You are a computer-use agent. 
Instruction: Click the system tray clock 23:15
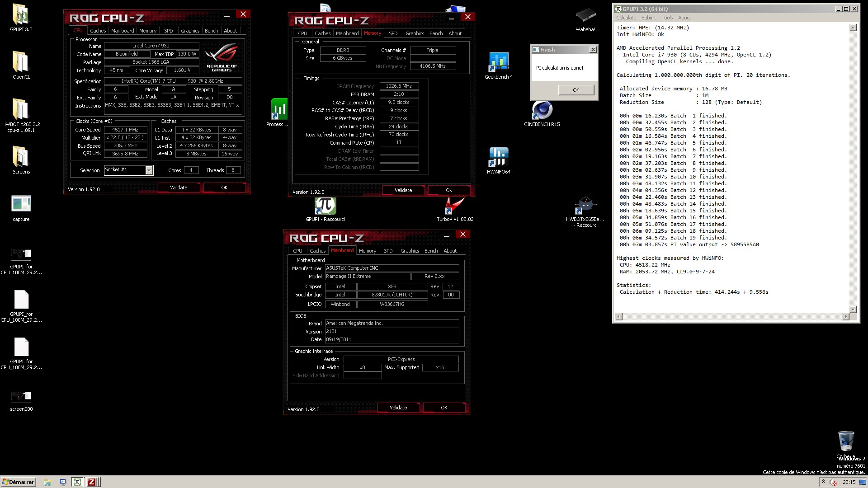849,482
